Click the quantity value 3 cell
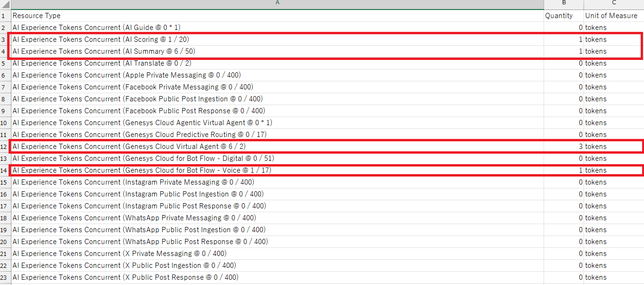 (x=564, y=147)
